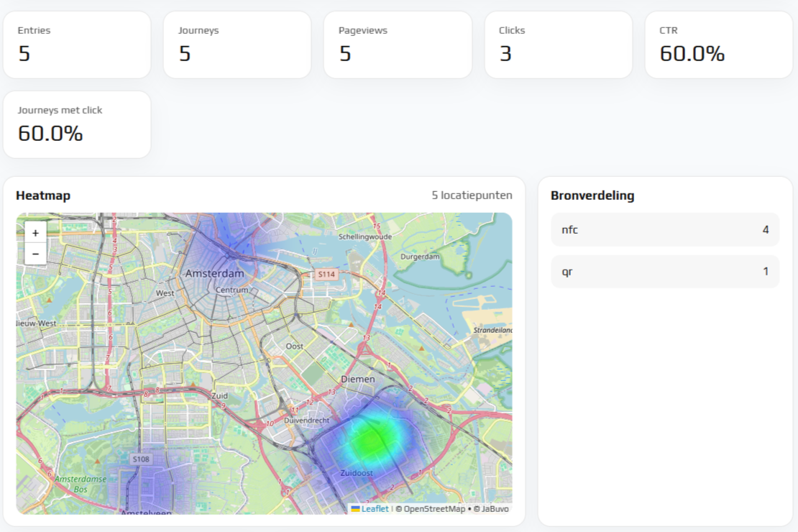Click the S114 road marker on map

(x=326, y=274)
